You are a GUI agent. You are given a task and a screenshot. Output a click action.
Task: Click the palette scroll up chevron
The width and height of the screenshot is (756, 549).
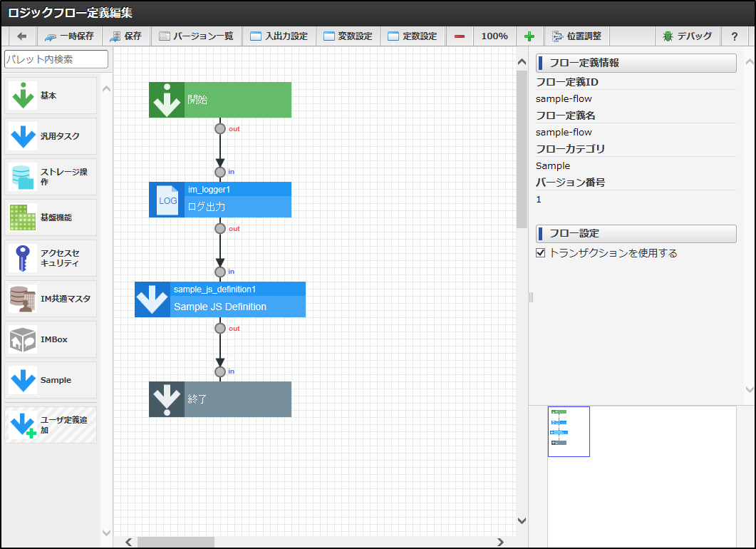[107, 88]
